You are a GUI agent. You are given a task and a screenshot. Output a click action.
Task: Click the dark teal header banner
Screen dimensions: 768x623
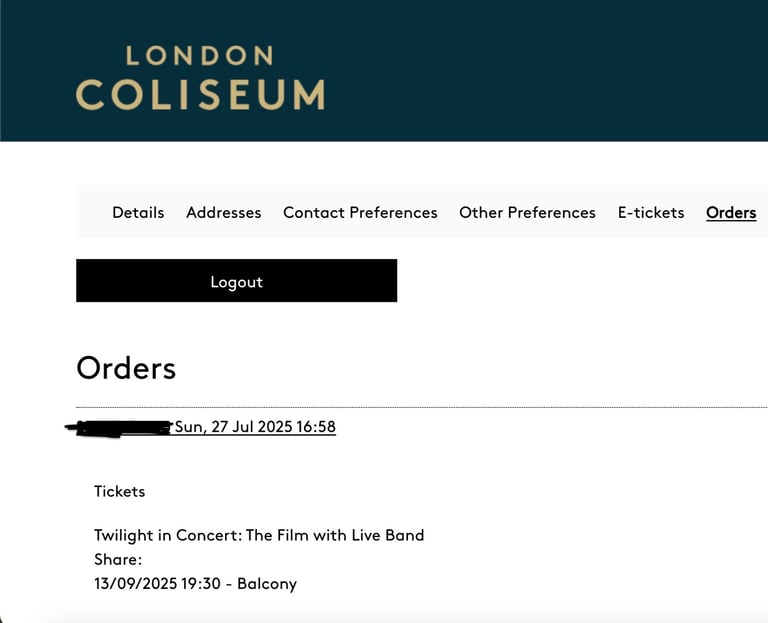tap(384, 71)
